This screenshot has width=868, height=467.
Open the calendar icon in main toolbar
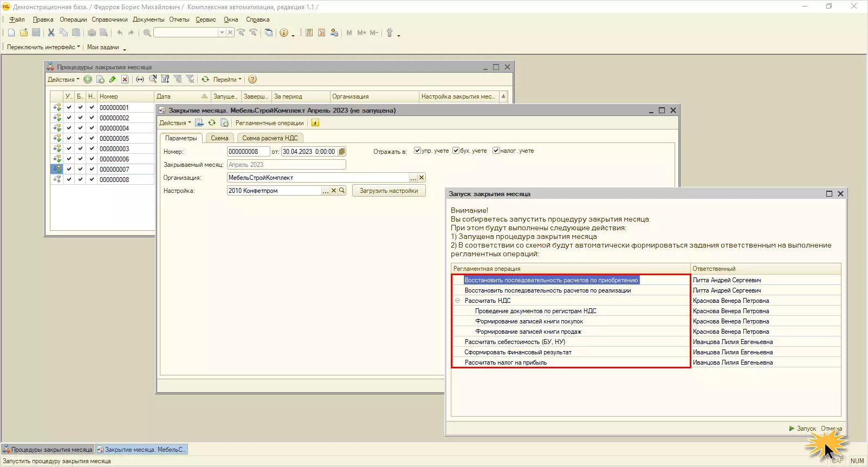pos(321,33)
